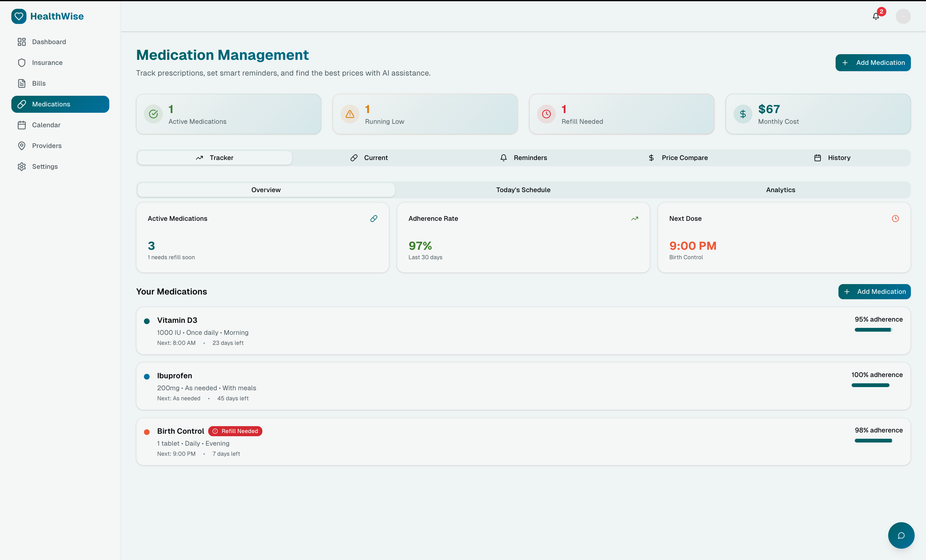Click the HealthWise heart logo
This screenshot has height=560, width=926.
tap(19, 16)
